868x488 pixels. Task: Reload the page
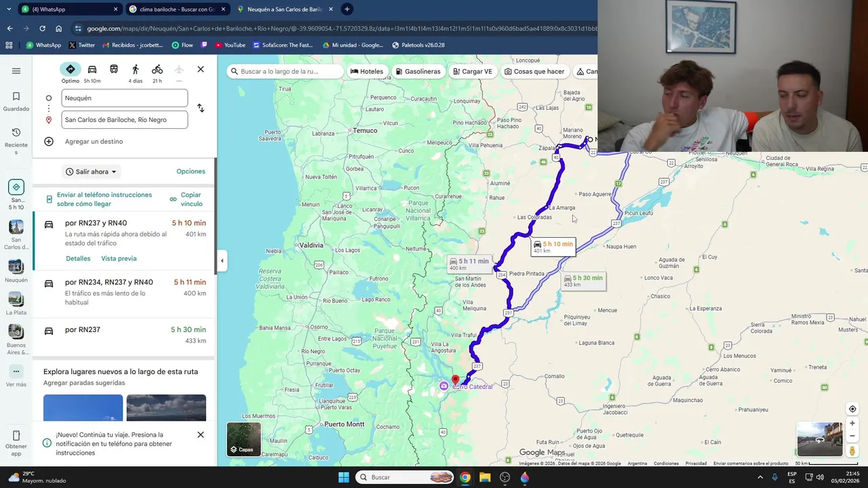(42, 28)
